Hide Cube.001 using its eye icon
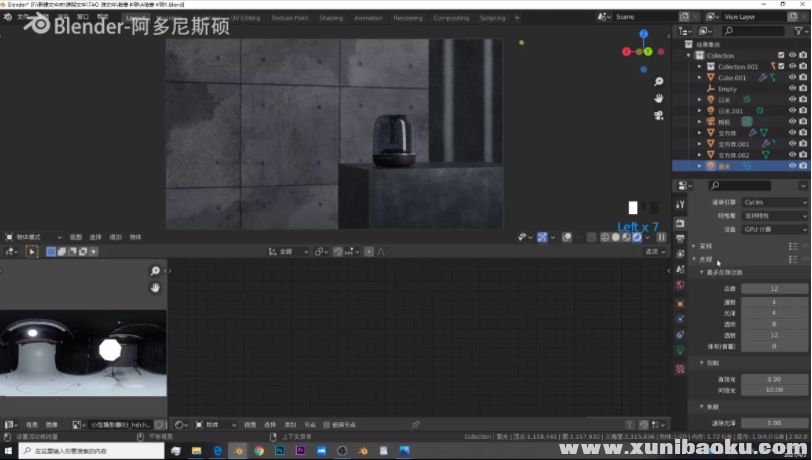The width and height of the screenshot is (812, 460). 792,77
